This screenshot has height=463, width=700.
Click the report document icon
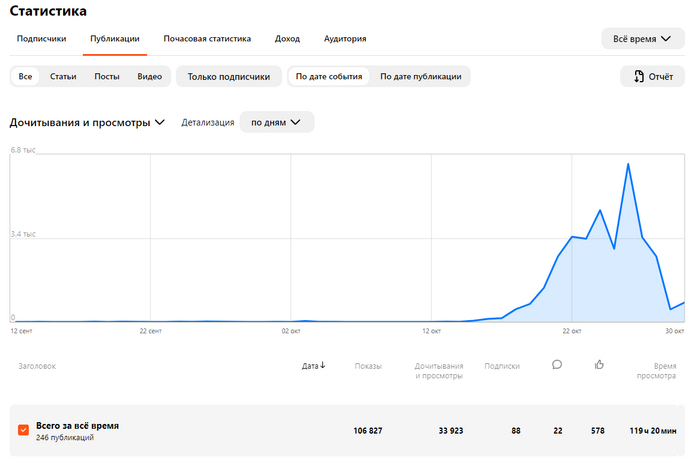click(636, 76)
